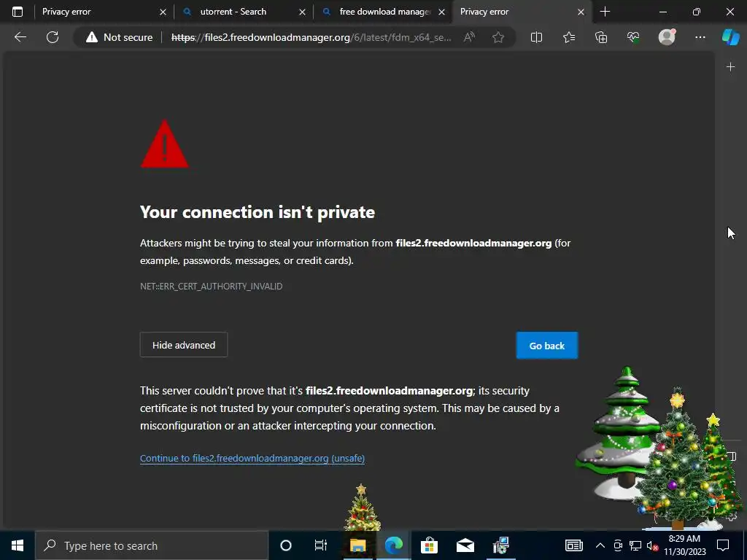Screen dimensions: 747x560
Task: Click the Hide advanced button
Action: pos(183,345)
